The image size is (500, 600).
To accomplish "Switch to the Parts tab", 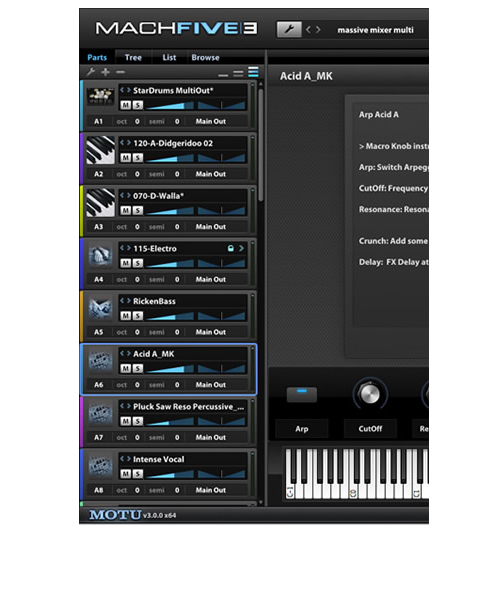I will 97,57.
